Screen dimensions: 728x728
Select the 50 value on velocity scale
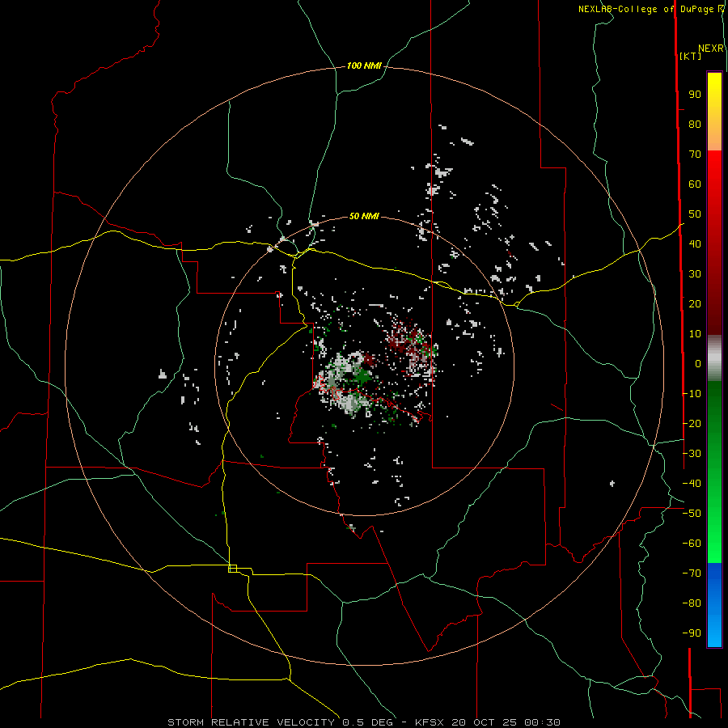coord(695,214)
